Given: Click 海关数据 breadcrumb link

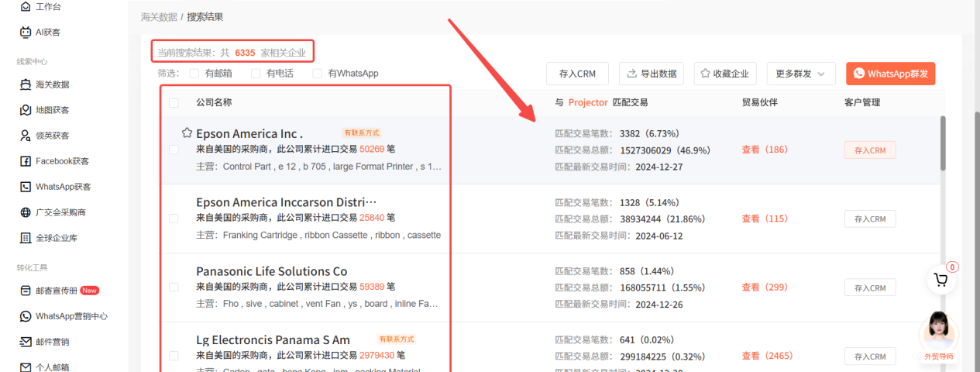Looking at the screenshot, I should [159, 16].
